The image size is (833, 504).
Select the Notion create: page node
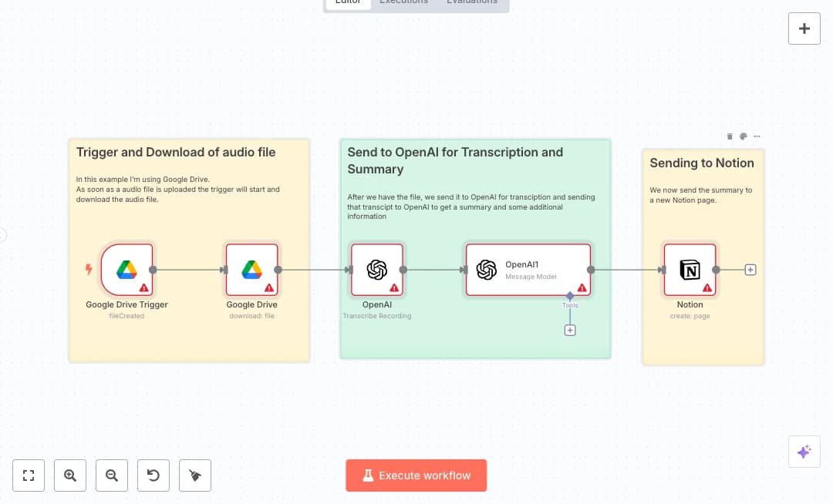pos(690,270)
